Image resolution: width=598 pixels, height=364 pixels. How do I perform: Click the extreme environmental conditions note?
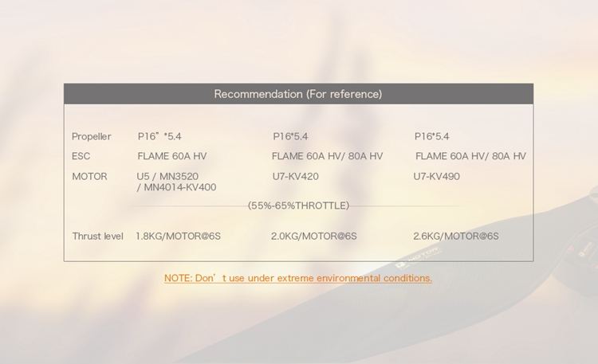coord(298,278)
